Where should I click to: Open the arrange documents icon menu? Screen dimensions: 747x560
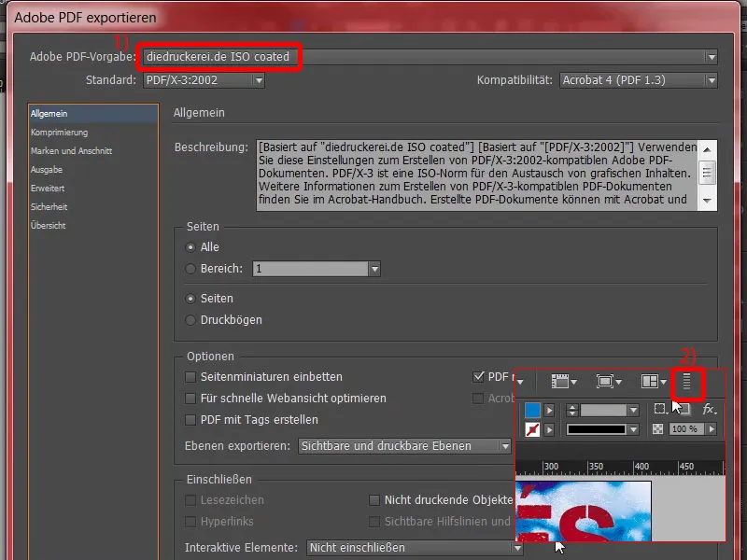click(x=653, y=382)
